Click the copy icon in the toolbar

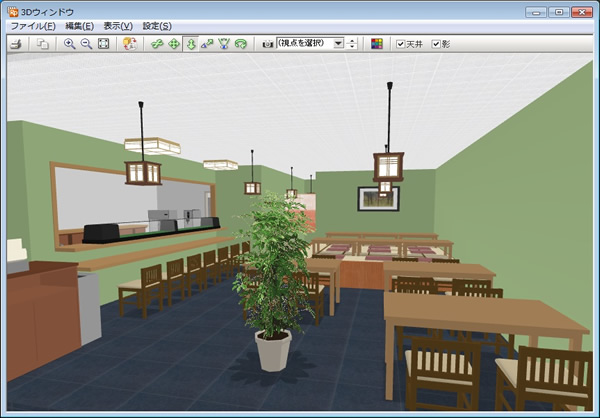pos(42,44)
